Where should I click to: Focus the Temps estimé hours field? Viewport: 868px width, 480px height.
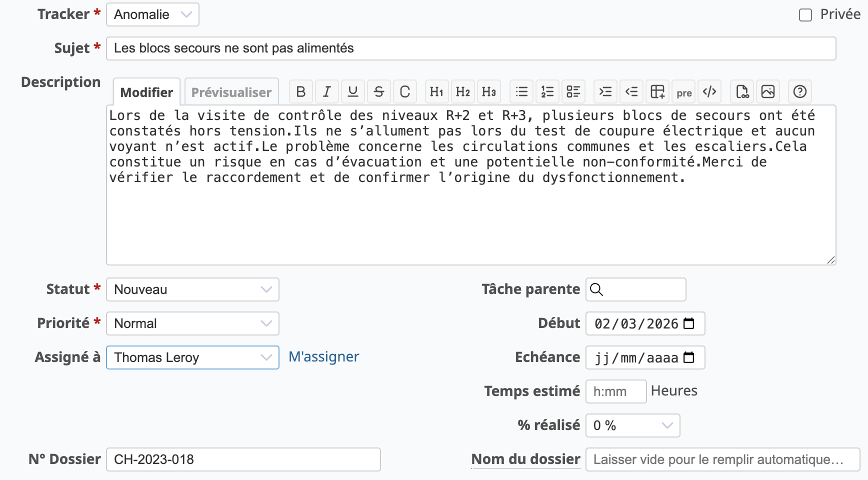(x=616, y=391)
